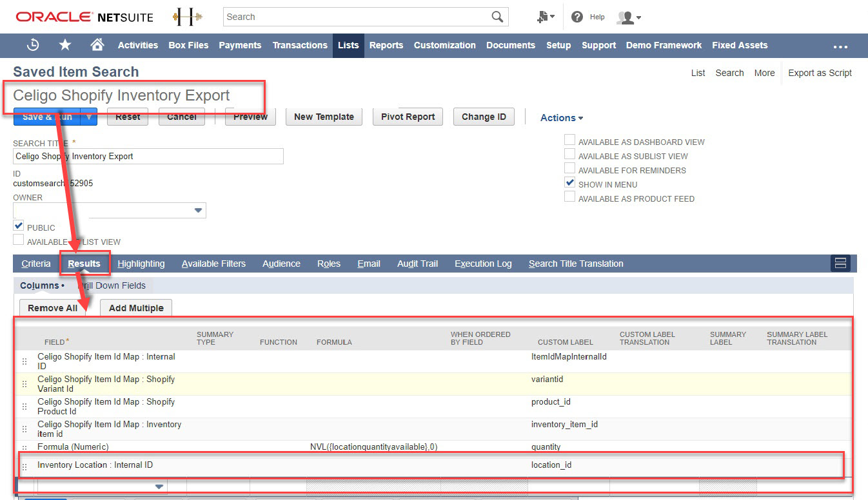Click the Shortcuts star icon
This screenshot has width=868, height=500.
pyautogui.click(x=65, y=45)
